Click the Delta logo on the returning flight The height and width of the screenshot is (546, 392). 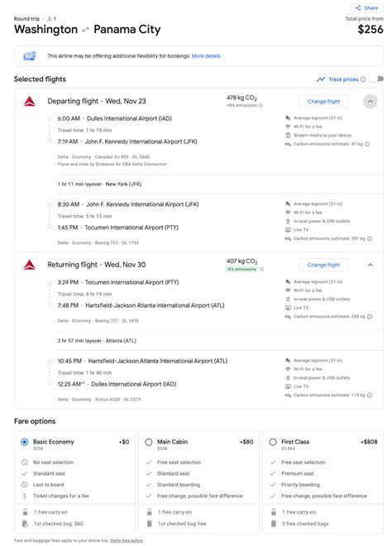click(30, 265)
